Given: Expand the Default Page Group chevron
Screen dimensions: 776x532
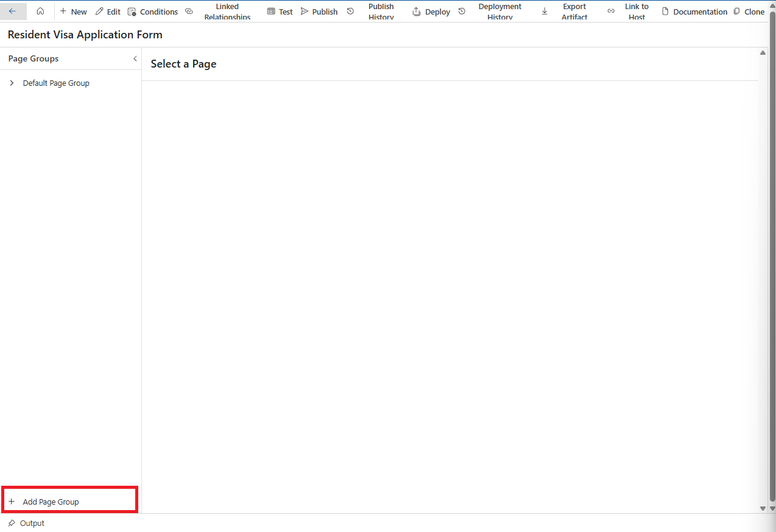Looking at the screenshot, I should pyautogui.click(x=12, y=83).
